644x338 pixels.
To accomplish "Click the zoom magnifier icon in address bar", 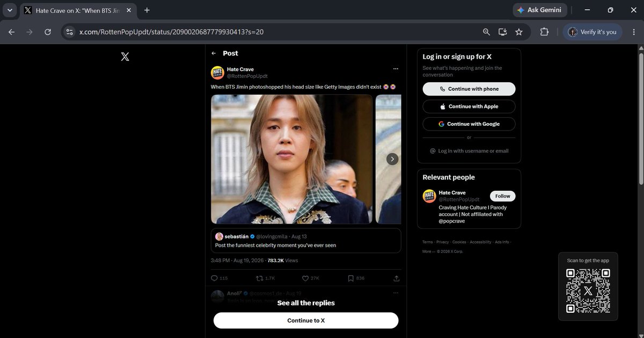I will [x=486, y=32].
